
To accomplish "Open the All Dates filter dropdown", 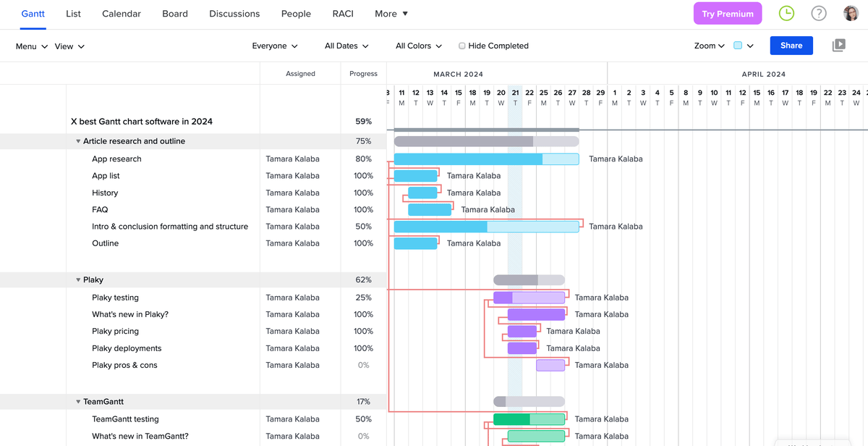I will pyautogui.click(x=346, y=46).
